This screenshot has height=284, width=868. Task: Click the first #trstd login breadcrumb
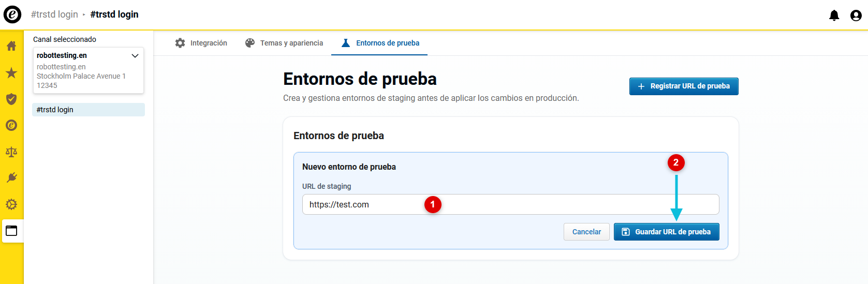point(54,14)
